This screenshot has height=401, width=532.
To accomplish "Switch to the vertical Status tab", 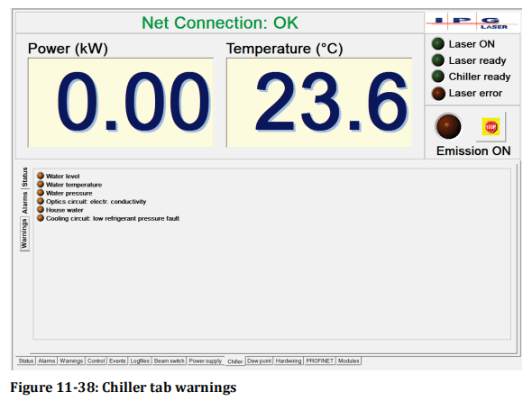I will [24, 177].
